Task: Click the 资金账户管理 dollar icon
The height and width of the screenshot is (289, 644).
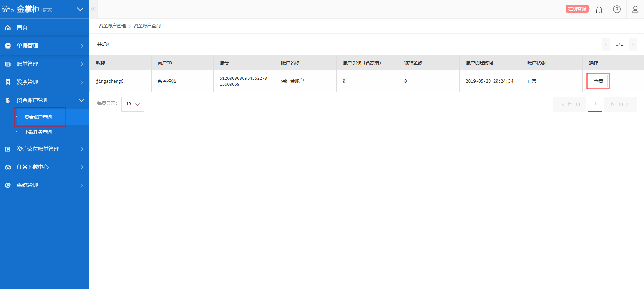Action: pyautogui.click(x=8, y=100)
